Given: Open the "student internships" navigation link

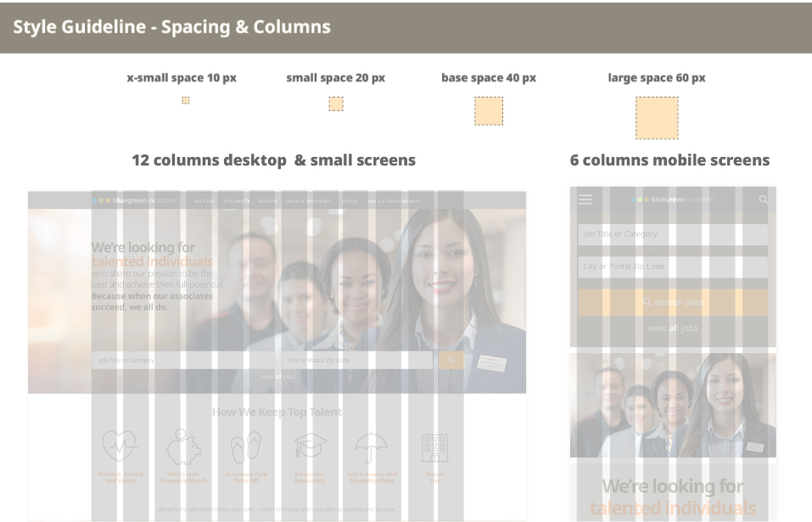Looking at the screenshot, I should 308,202.
